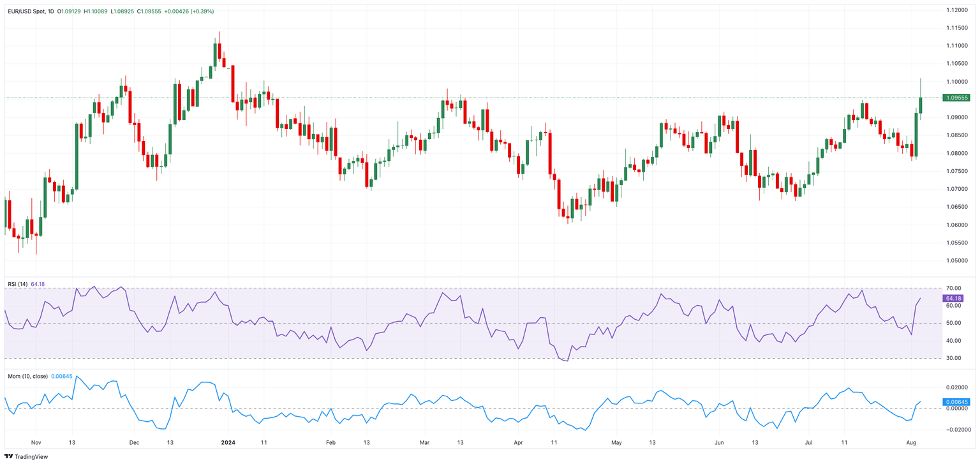
Task: Click the 30.00 RSI scale label
Action: point(953,358)
